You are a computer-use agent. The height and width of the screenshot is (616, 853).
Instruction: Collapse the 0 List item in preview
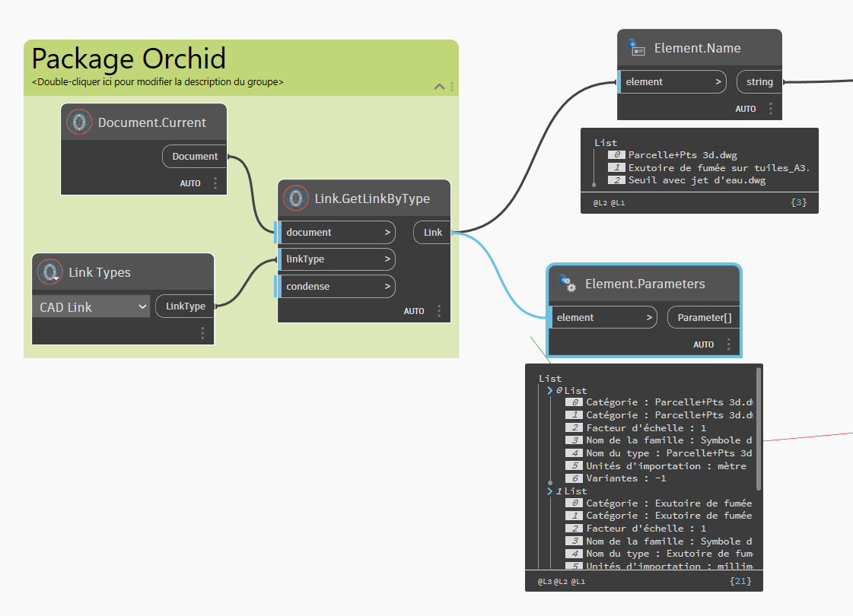[550, 390]
